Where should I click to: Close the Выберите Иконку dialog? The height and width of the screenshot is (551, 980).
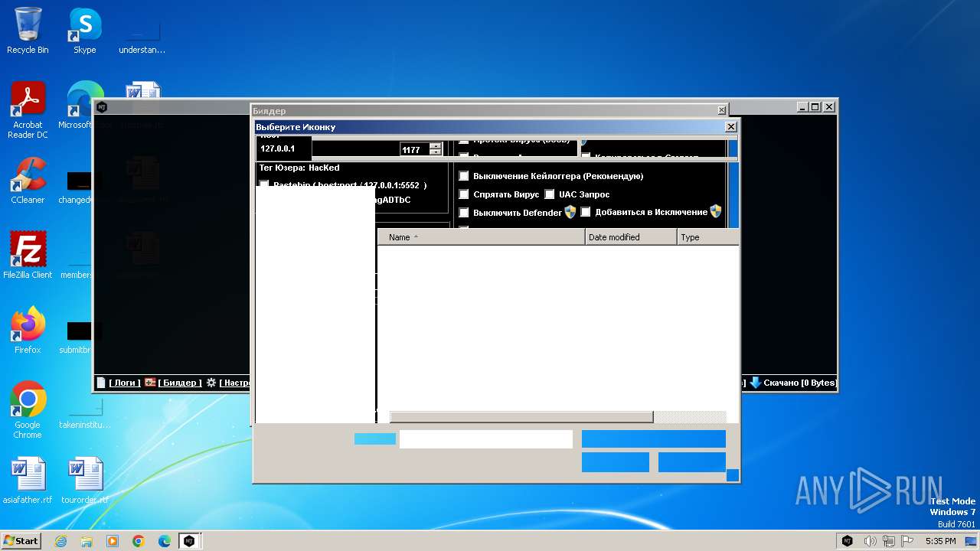[x=730, y=127]
